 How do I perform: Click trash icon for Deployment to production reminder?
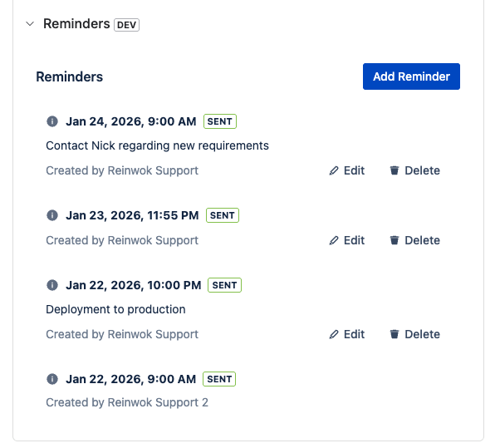point(395,334)
